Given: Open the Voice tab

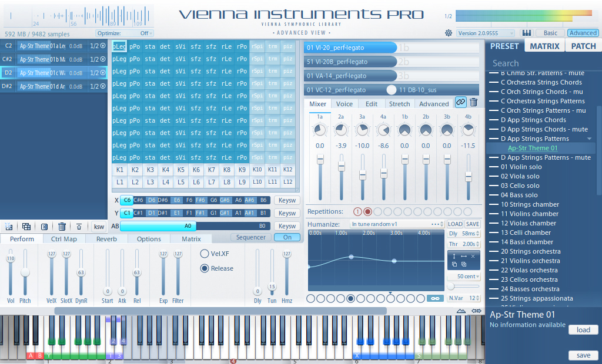Looking at the screenshot, I should click(x=345, y=103).
